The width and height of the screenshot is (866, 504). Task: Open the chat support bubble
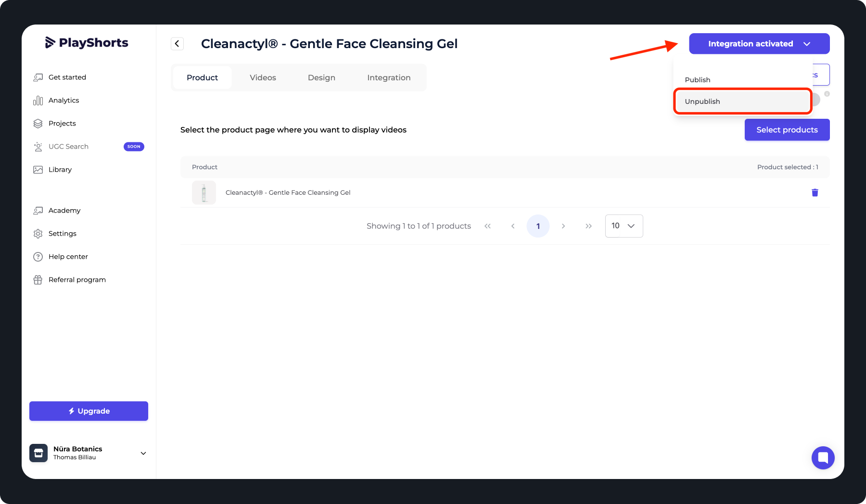click(823, 458)
